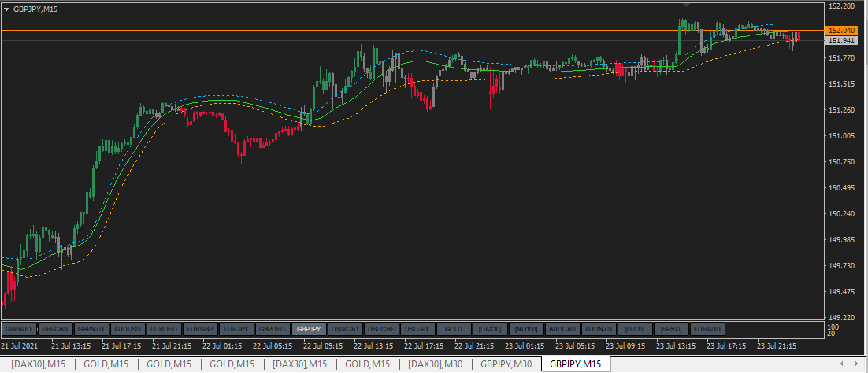Switch chart to GBPAUD symbol button
This screenshot has height=373, width=868.
coord(19,329)
